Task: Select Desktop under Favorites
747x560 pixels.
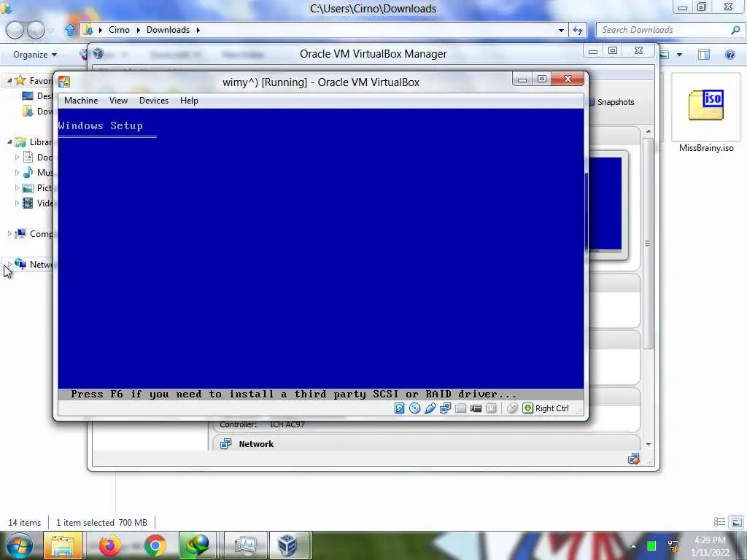Action: (x=38, y=96)
